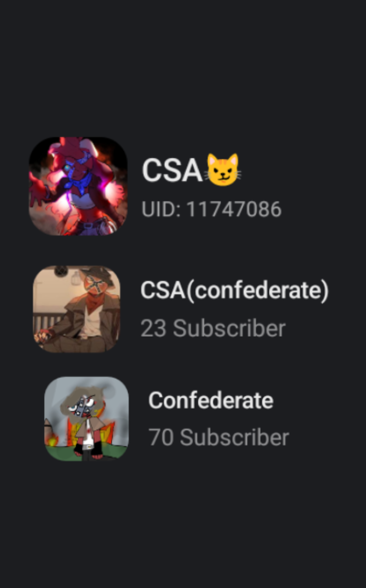
Task: Open the CSA profile avatar with the red-haired character
Action: pyautogui.click(x=78, y=186)
